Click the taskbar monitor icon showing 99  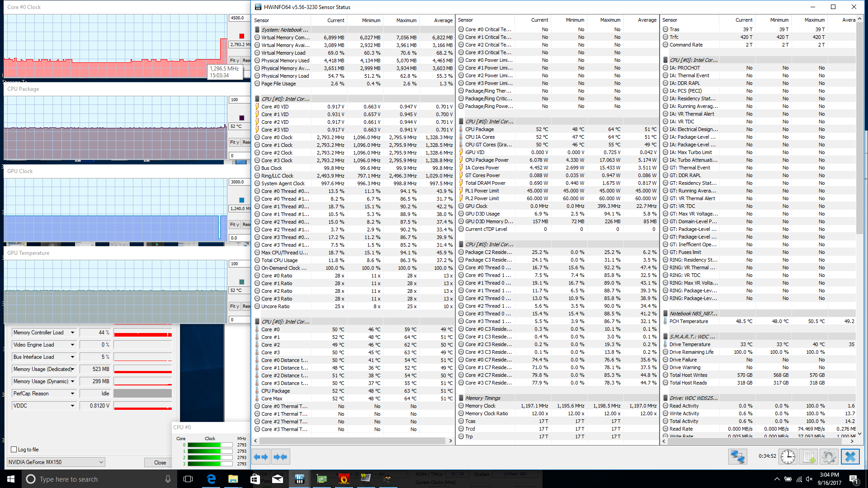[x=365, y=478]
